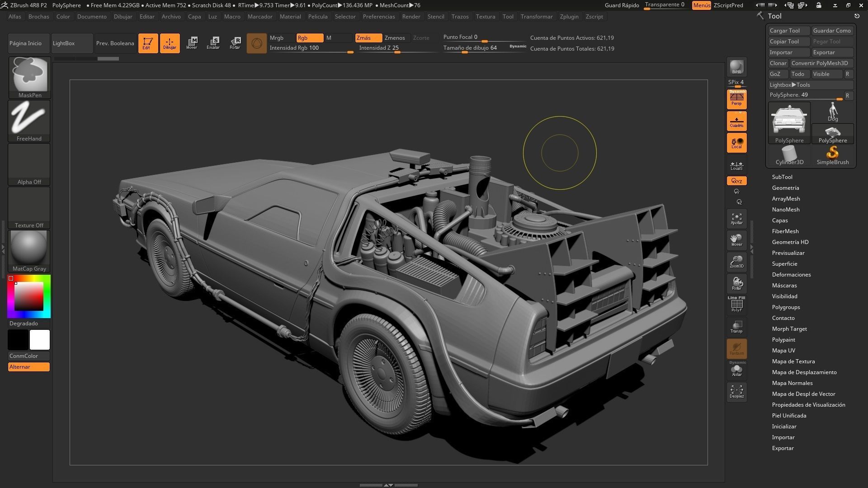The width and height of the screenshot is (868, 488).
Task: Click Convertir PolyMesh3D button
Action: (x=821, y=63)
